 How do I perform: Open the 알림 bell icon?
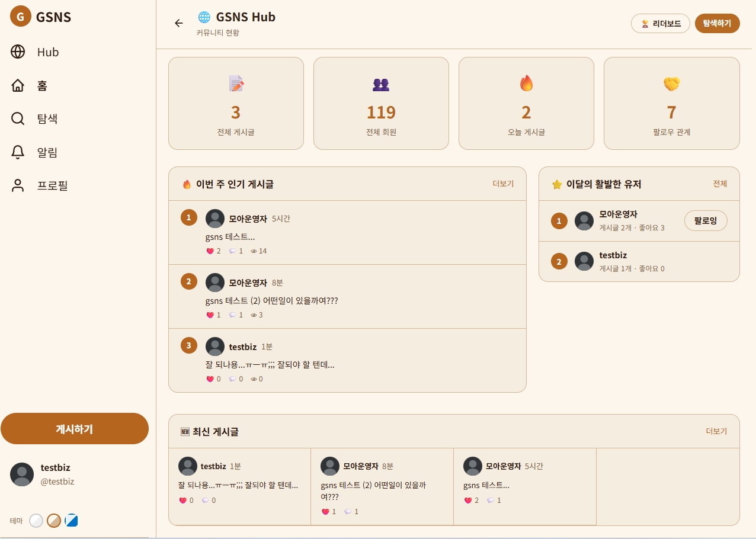(x=18, y=152)
